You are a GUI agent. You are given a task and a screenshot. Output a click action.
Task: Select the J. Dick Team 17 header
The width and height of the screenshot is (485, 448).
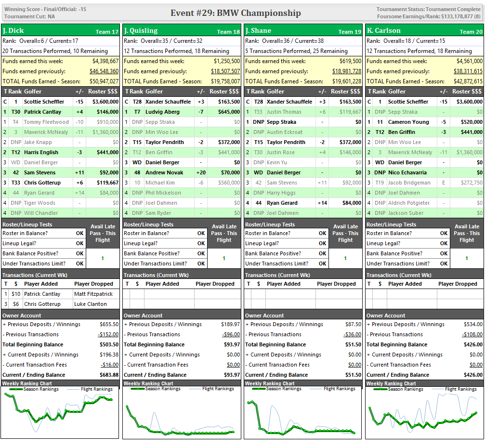pos(60,31)
